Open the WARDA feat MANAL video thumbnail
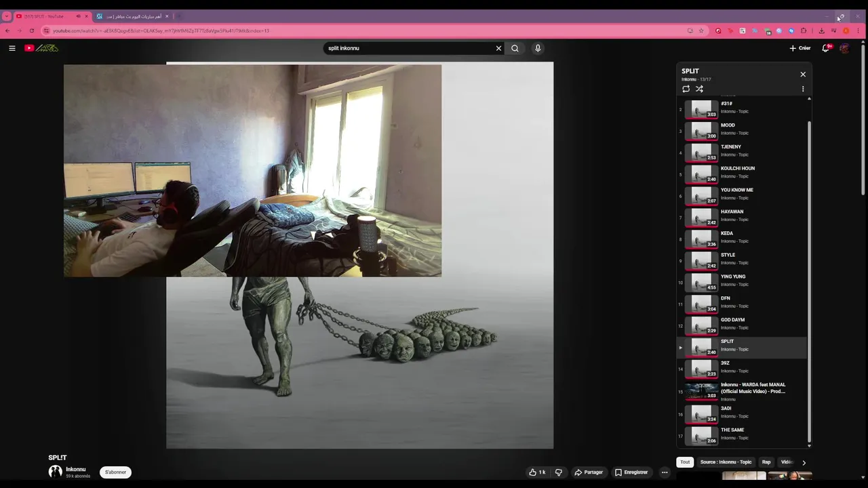This screenshot has height=488, width=868. point(701,391)
